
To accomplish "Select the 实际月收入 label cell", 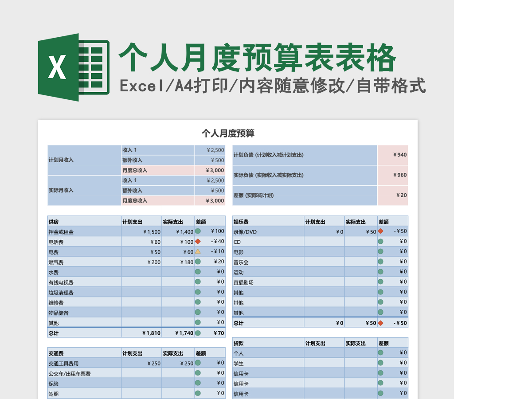I will click(x=84, y=191).
